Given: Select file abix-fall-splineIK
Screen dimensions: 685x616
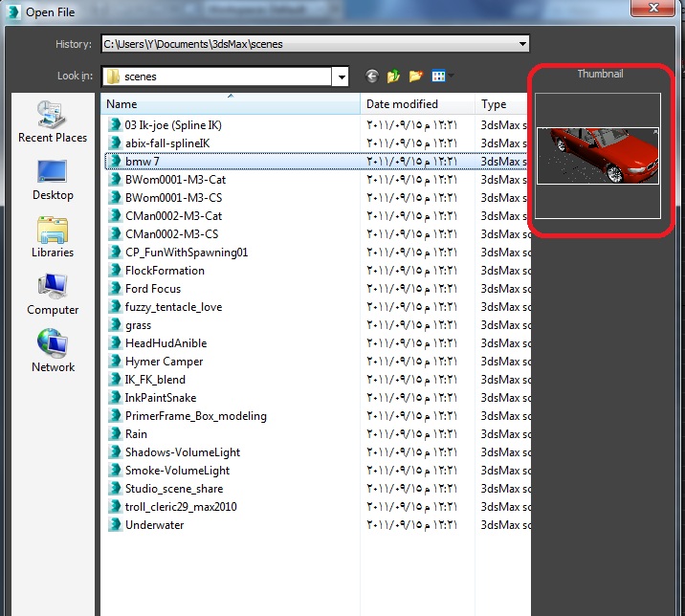Looking at the screenshot, I should [x=167, y=143].
